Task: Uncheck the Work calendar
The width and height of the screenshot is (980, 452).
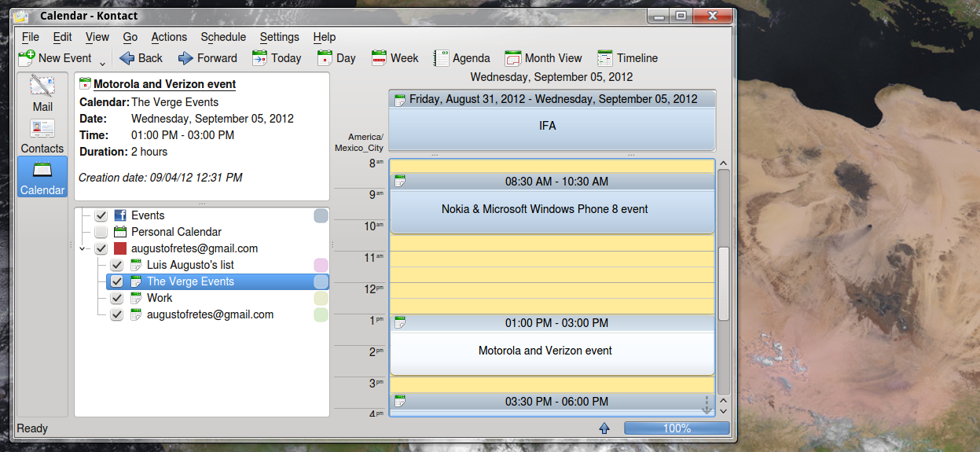Action: (116, 298)
